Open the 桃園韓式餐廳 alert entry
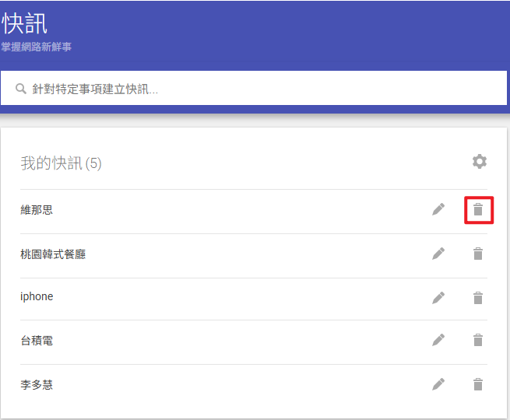 coord(53,254)
